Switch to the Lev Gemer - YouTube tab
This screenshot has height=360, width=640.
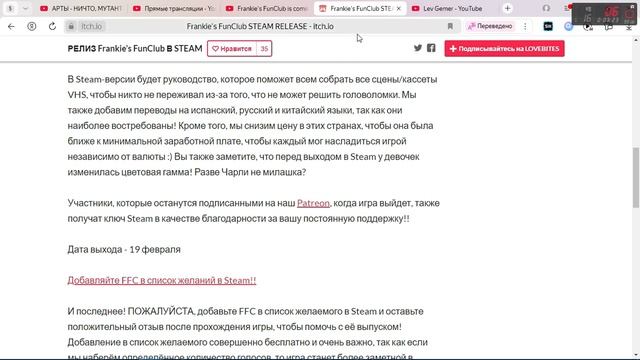click(452, 8)
